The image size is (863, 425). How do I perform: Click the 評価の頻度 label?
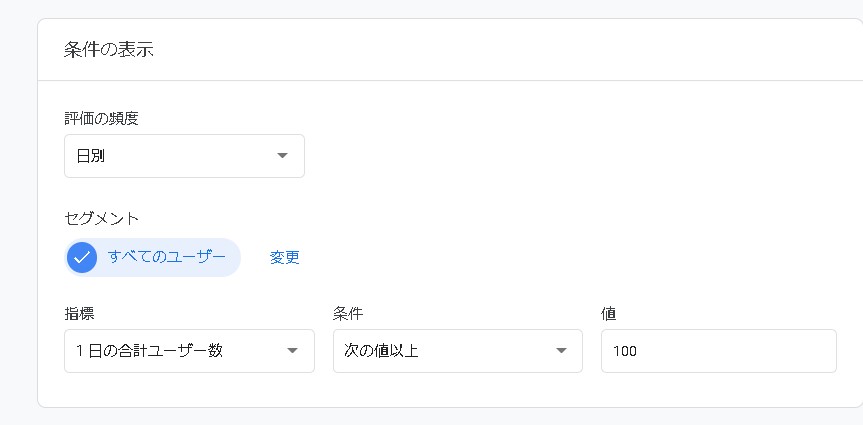pyautogui.click(x=101, y=118)
